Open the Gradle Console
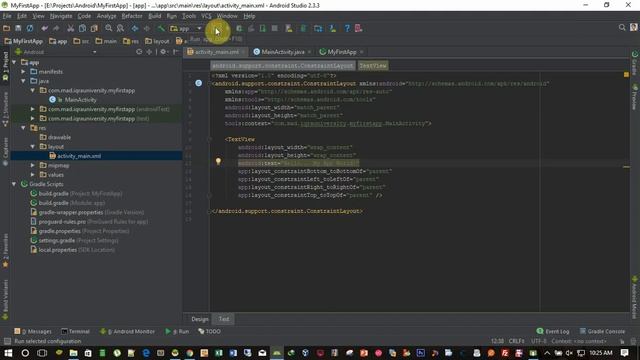Screen dimensions: 640x360 click(x=602, y=331)
